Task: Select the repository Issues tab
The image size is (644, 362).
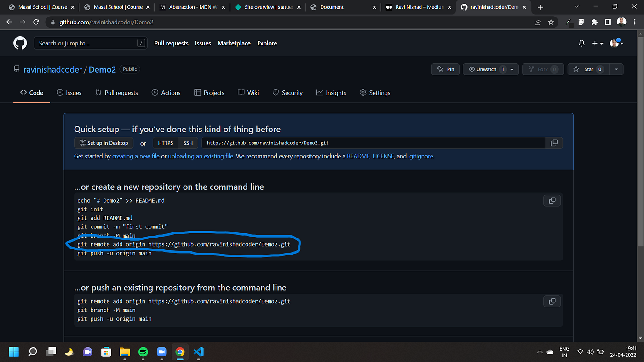Action: point(69,92)
